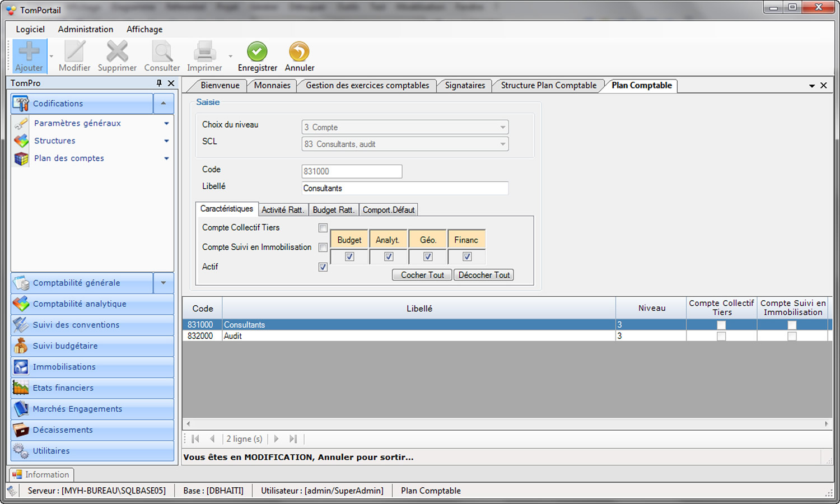Open the Codifications section icon
Image resolution: width=840 pixels, height=504 pixels.
point(21,104)
